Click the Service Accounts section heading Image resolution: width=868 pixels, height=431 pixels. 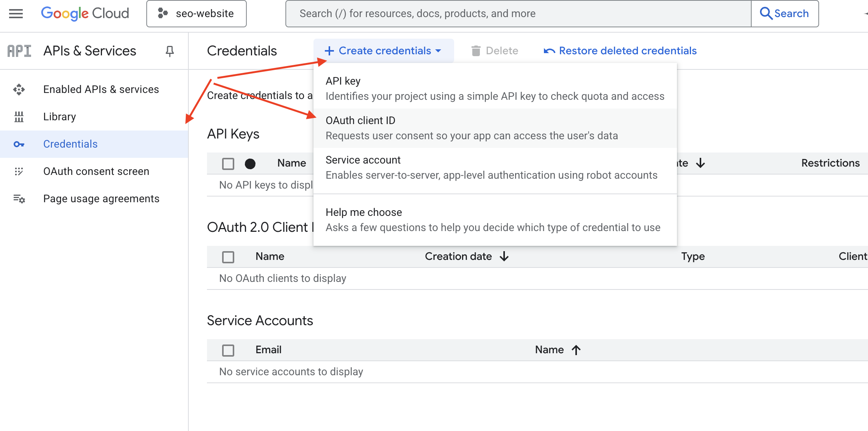tap(260, 321)
